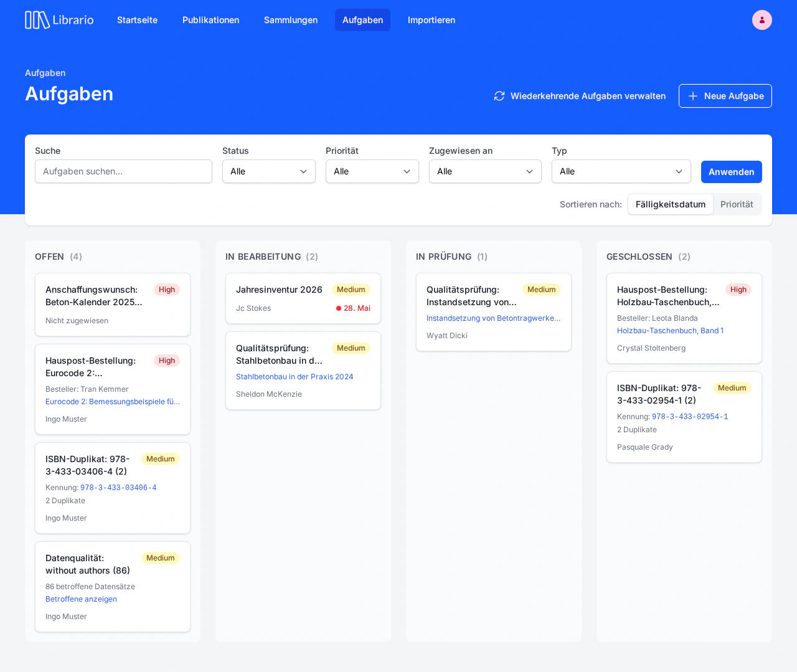This screenshot has height=672, width=797.
Task: Open the Status dropdown
Action: pyautogui.click(x=269, y=171)
